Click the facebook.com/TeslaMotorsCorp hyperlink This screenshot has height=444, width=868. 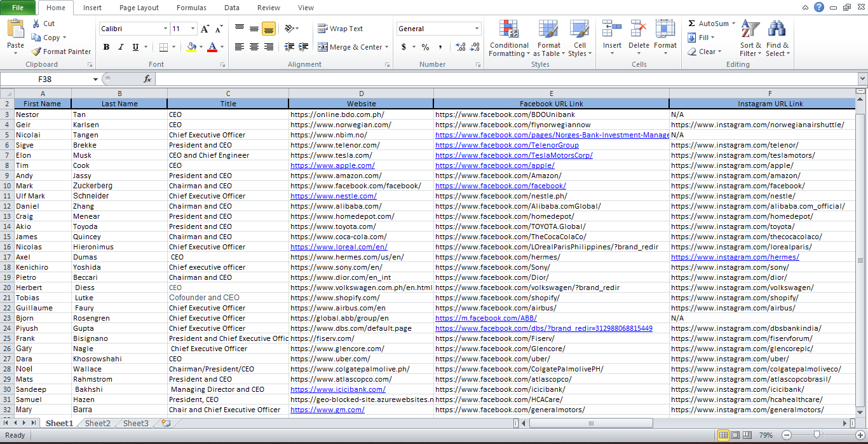pos(513,155)
